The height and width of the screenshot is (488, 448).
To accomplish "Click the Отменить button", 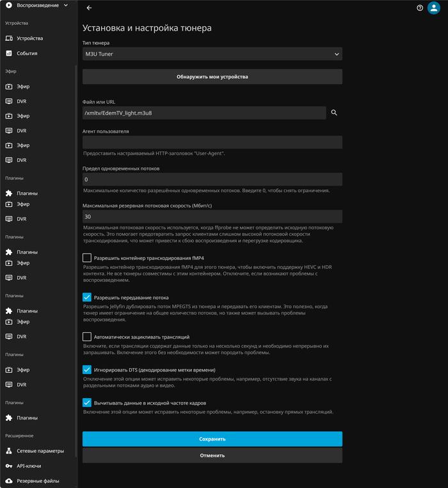I will click(212, 455).
